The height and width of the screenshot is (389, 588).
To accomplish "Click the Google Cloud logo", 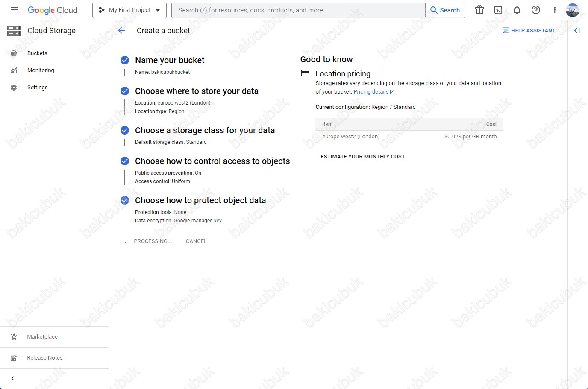I will 53,10.
